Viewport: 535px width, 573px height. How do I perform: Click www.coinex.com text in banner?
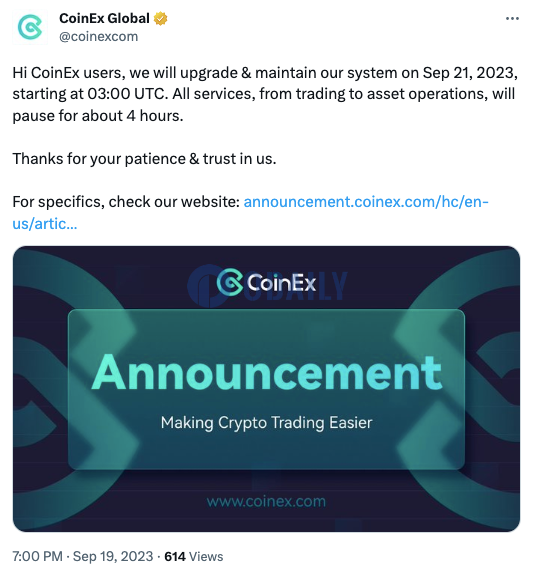[x=266, y=501]
